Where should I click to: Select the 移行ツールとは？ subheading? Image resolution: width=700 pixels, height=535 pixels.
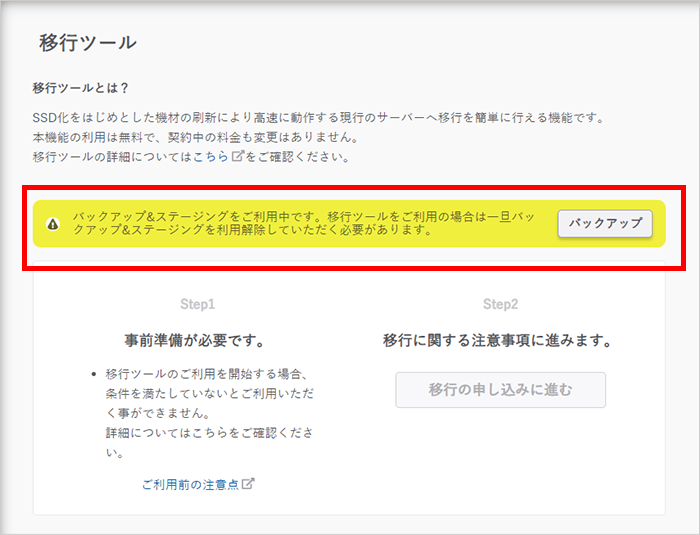(80, 88)
